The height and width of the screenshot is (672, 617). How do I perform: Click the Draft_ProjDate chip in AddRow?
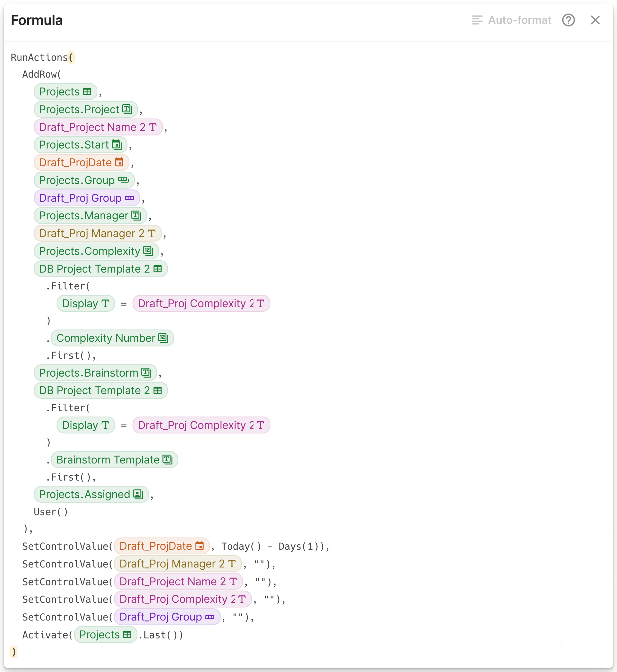(82, 162)
